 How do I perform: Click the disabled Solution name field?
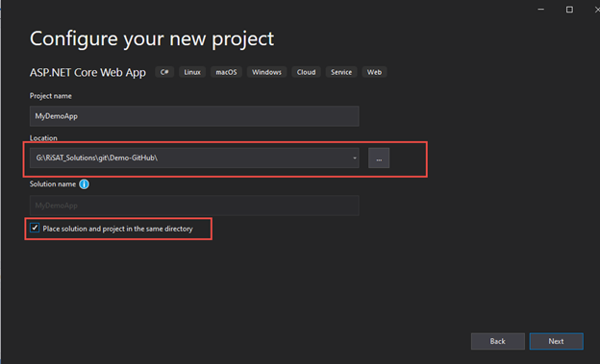pos(194,206)
